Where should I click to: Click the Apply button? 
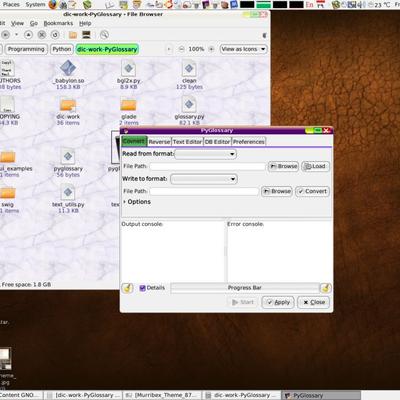point(278,302)
